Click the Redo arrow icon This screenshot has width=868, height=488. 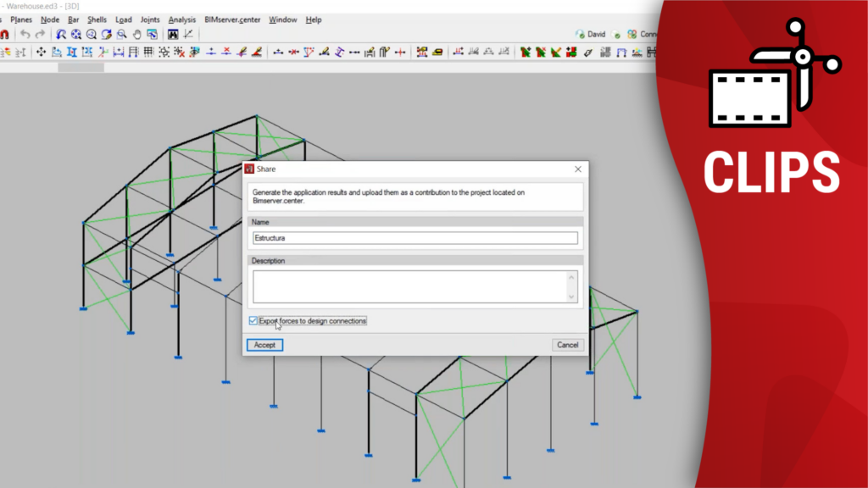[40, 35]
